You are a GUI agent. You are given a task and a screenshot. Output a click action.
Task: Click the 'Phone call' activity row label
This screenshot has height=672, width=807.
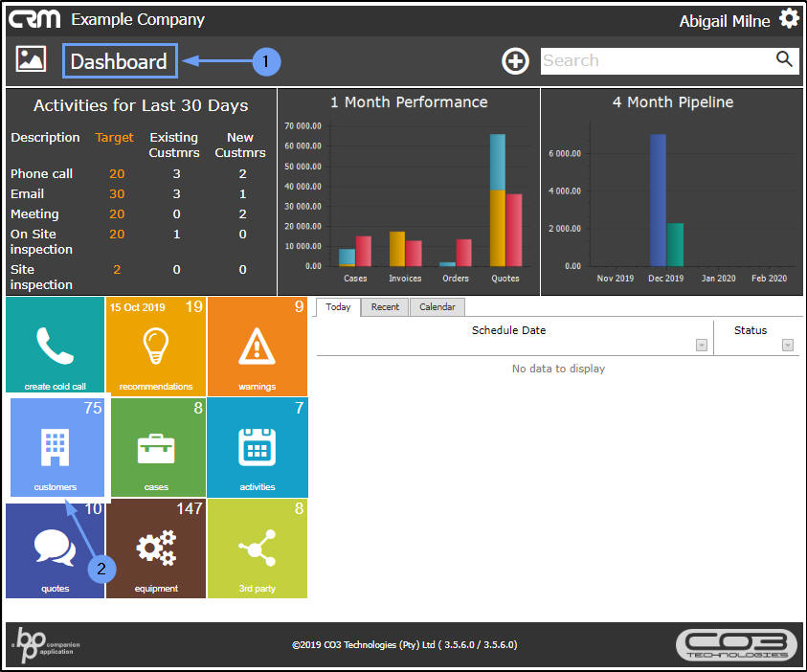click(x=42, y=174)
